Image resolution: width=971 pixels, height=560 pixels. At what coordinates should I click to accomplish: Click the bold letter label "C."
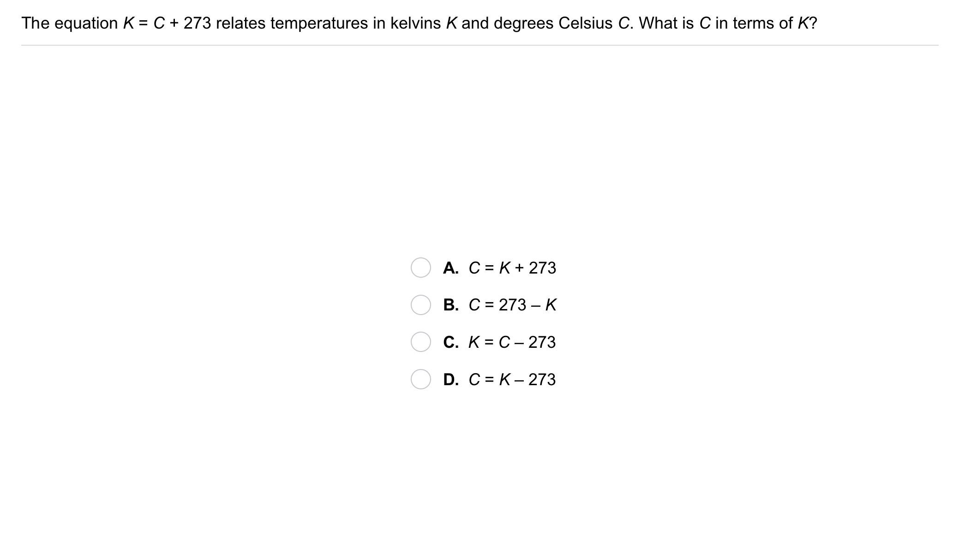451,342
